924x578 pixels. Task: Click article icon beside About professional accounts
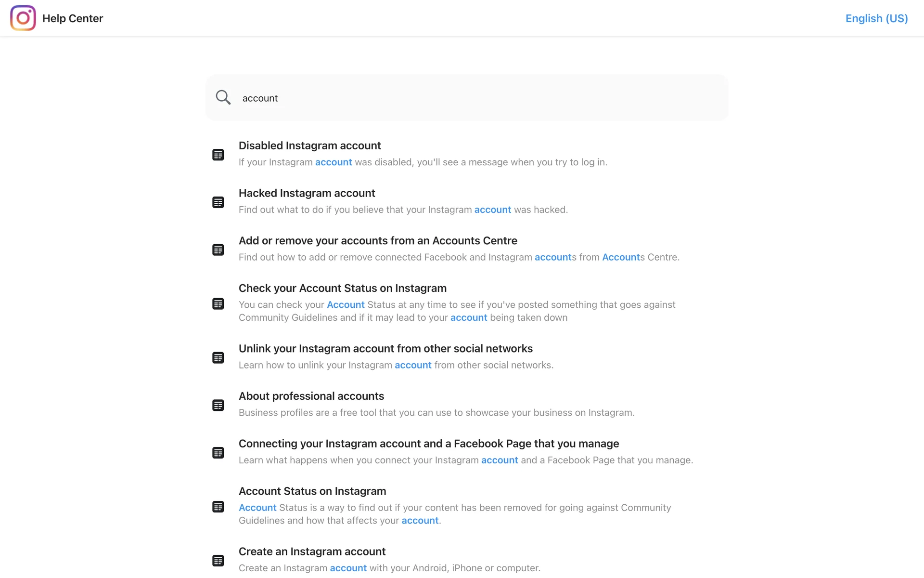pos(218,406)
